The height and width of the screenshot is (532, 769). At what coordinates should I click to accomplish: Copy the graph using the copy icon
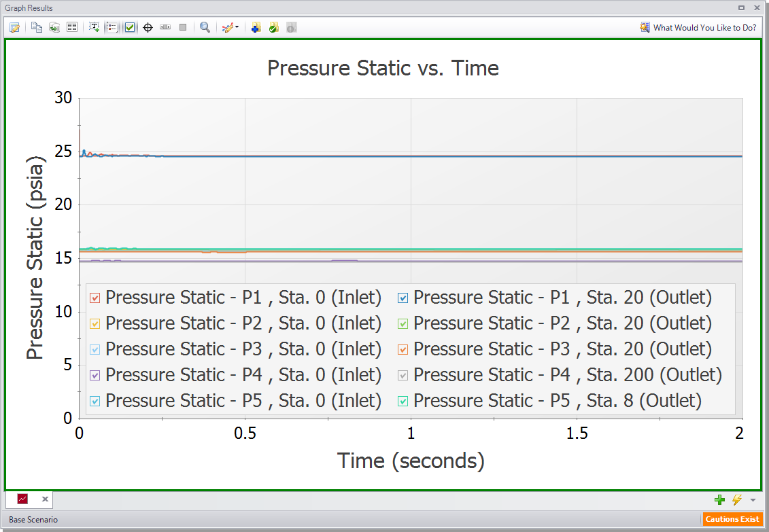tap(35, 27)
